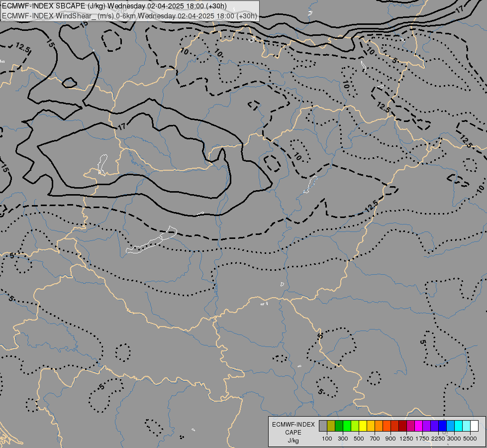Click the CAPE label in the legend box
487x448 pixels.
click(x=293, y=433)
